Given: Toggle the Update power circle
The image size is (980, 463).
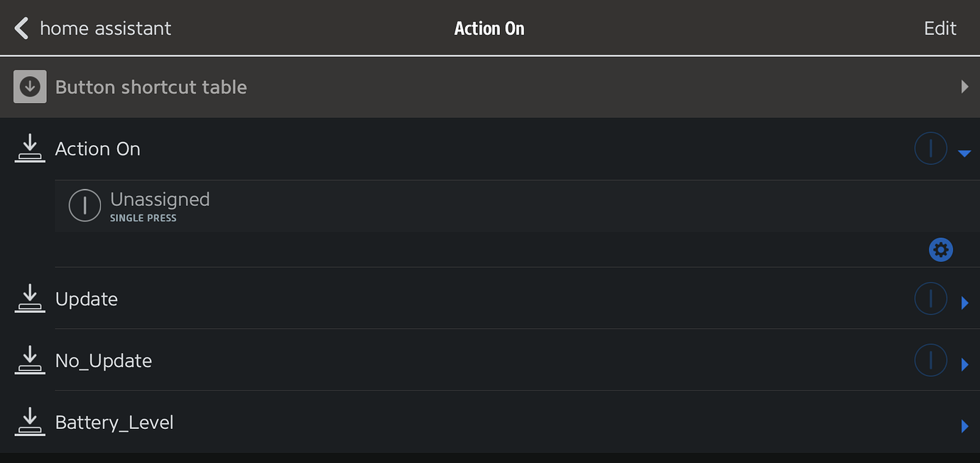Looking at the screenshot, I should [x=930, y=299].
